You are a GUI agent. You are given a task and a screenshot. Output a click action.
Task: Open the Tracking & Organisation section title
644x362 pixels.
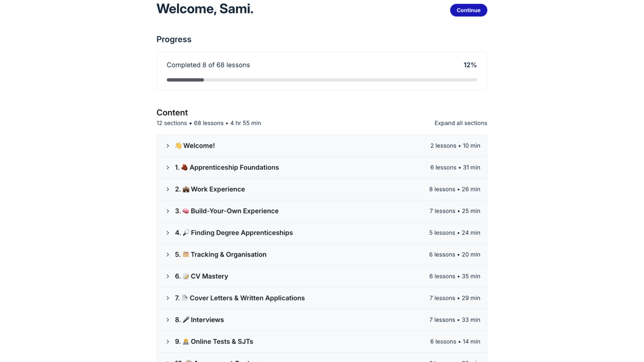click(x=228, y=254)
